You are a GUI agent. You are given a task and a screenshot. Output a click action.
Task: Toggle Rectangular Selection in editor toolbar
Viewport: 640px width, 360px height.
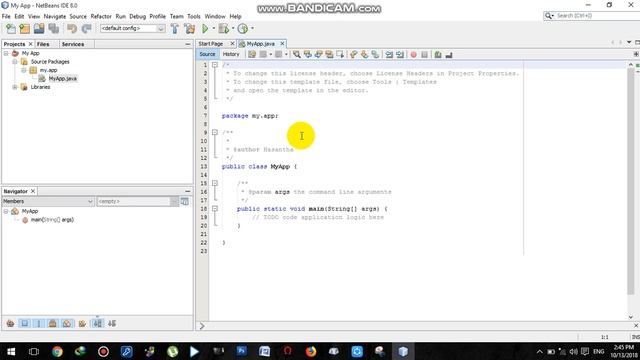(x=340, y=54)
